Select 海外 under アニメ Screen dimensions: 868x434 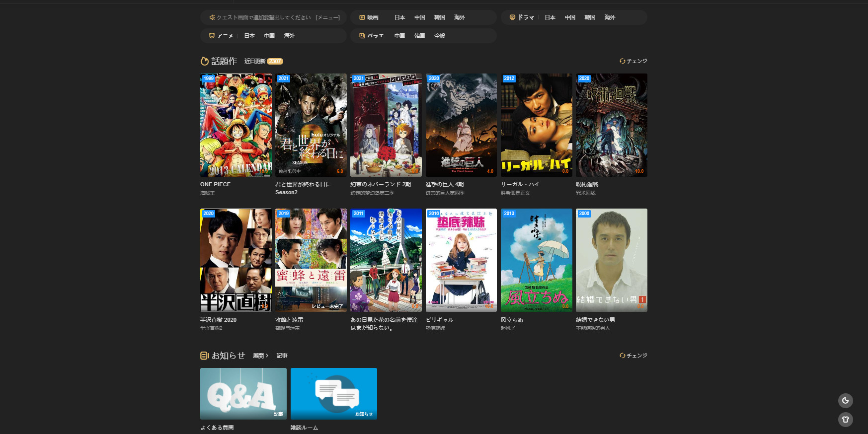coord(289,36)
